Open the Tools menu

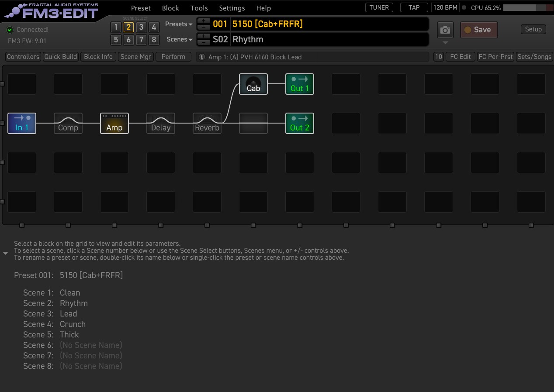tap(199, 8)
